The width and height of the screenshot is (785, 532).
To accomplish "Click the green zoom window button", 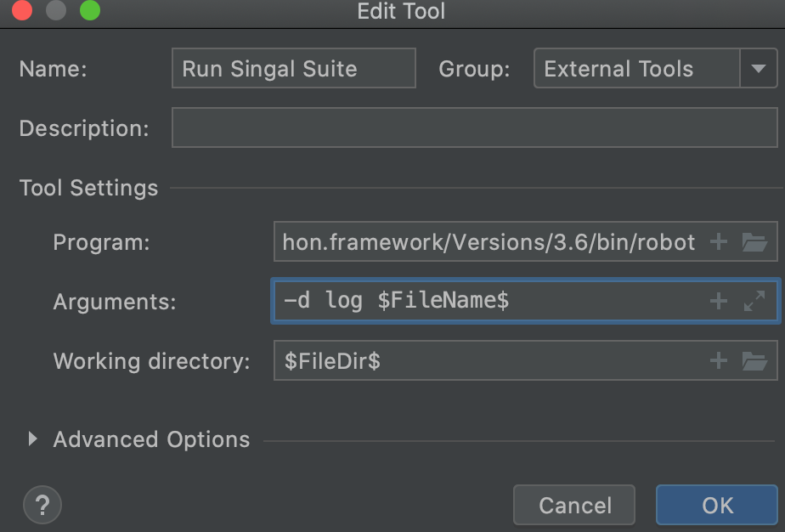I will point(89,11).
